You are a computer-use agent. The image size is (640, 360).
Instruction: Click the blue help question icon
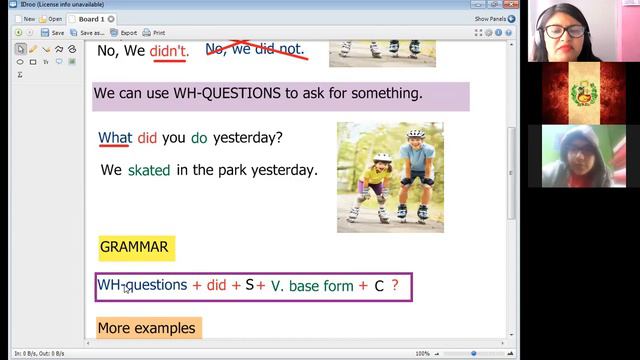[509, 33]
